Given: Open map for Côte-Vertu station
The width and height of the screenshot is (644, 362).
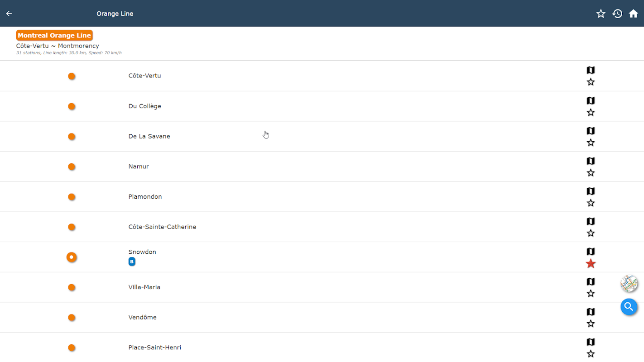Looking at the screenshot, I should pyautogui.click(x=591, y=70).
